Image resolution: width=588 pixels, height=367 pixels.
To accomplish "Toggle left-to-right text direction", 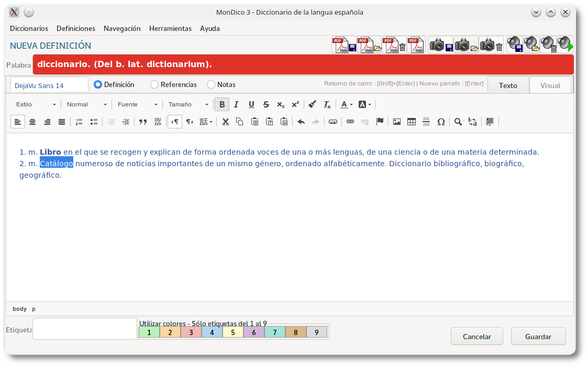I will tap(175, 122).
